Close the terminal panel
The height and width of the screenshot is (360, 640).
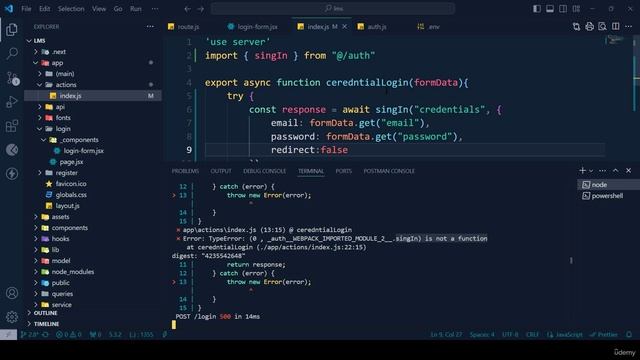[x=629, y=171]
